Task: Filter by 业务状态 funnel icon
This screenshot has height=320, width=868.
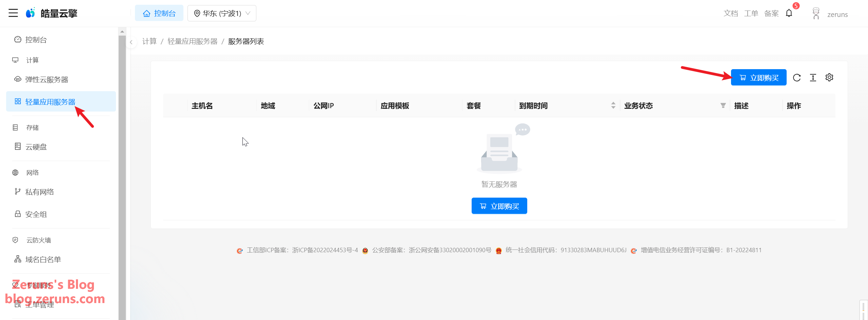Action: (x=723, y=106)
